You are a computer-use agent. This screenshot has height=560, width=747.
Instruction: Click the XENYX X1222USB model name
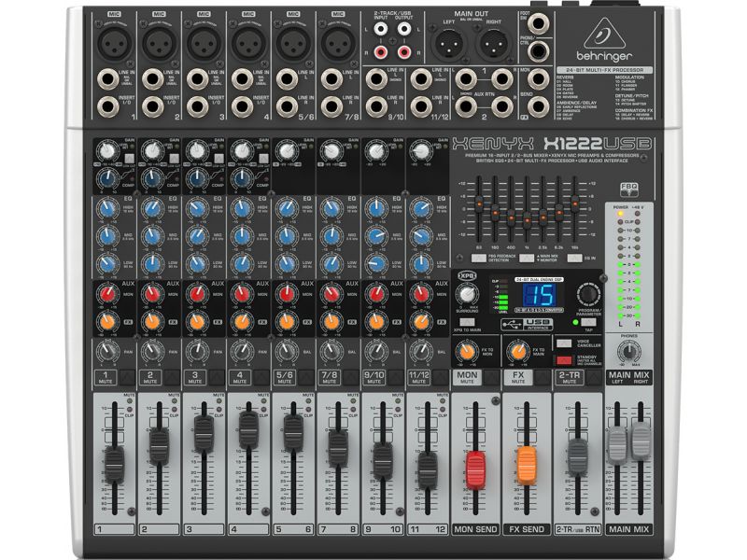pyautogui.click(x=552, y=143)
